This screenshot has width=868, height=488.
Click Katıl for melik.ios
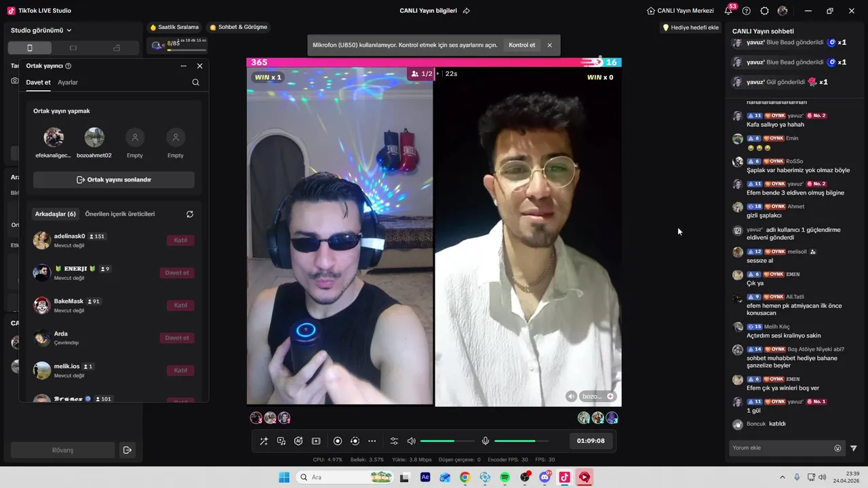point(180,370)
